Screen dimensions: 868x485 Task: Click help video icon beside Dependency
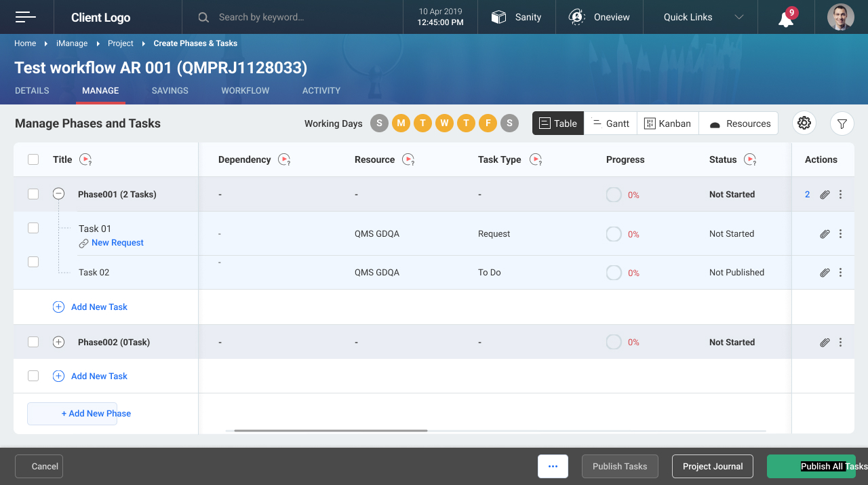coord(285,160)
